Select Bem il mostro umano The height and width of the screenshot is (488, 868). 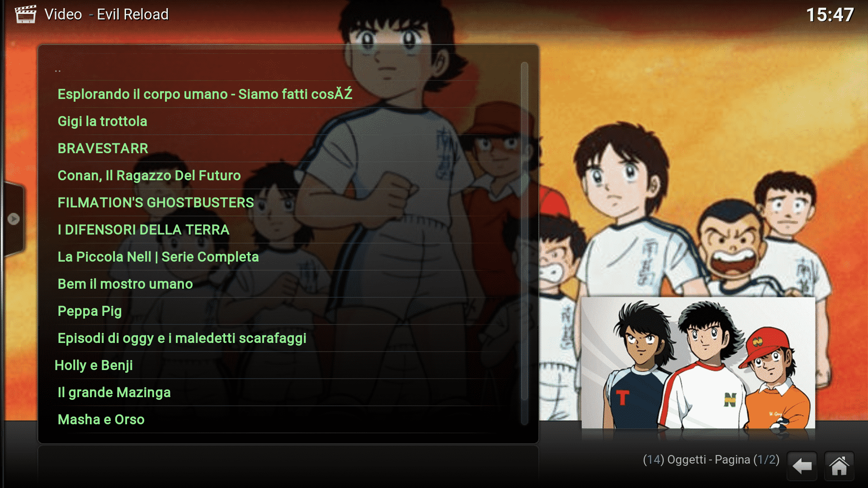pos(280,284)
